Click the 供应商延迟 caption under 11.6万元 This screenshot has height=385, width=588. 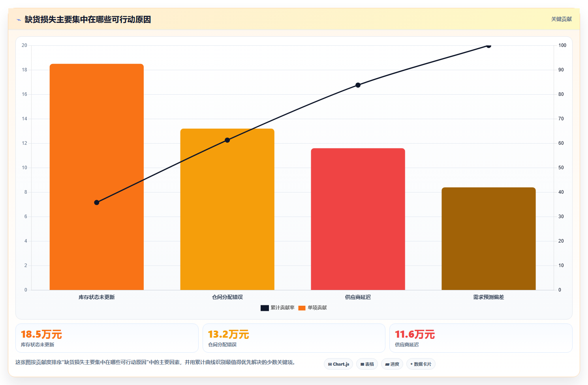point(407,345)
